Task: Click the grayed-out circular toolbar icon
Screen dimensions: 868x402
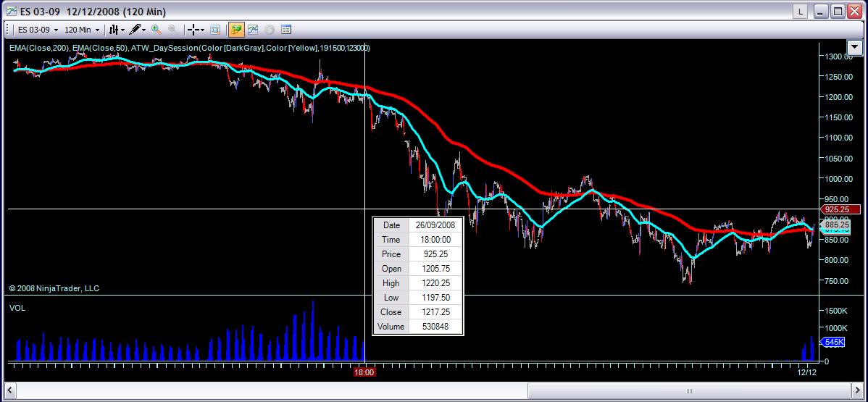Action: coord(270,30)
